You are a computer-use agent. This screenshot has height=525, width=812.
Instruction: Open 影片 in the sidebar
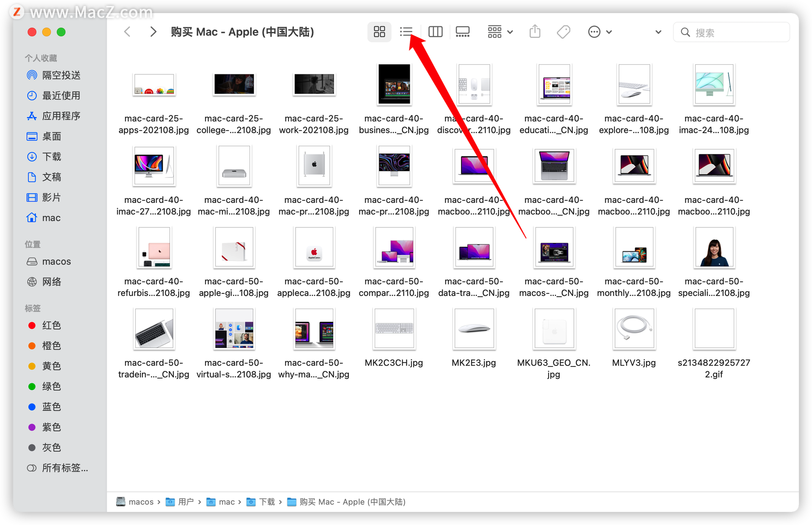coord(44,197)
